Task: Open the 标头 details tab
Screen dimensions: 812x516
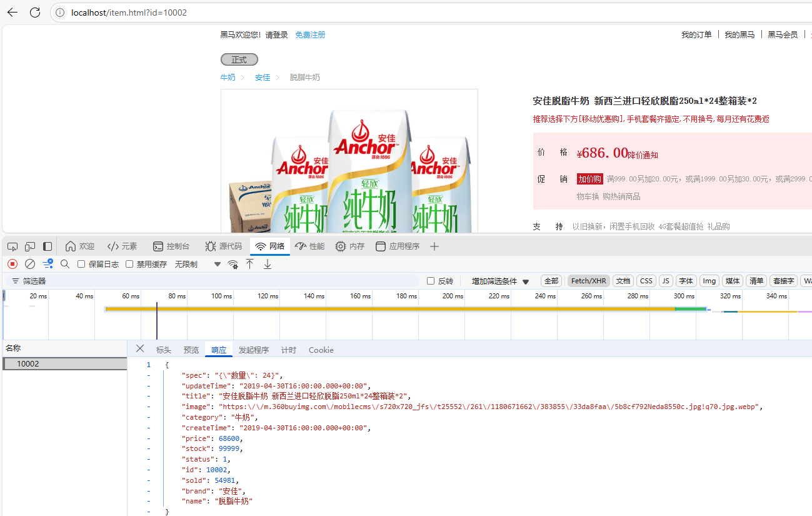Action: point(164,350)
